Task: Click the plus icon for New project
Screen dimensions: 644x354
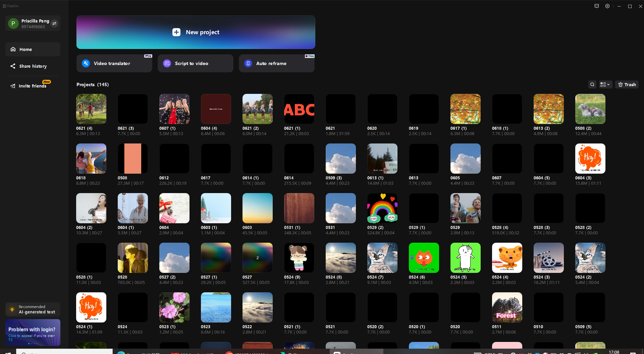Action: click(176, 32)
